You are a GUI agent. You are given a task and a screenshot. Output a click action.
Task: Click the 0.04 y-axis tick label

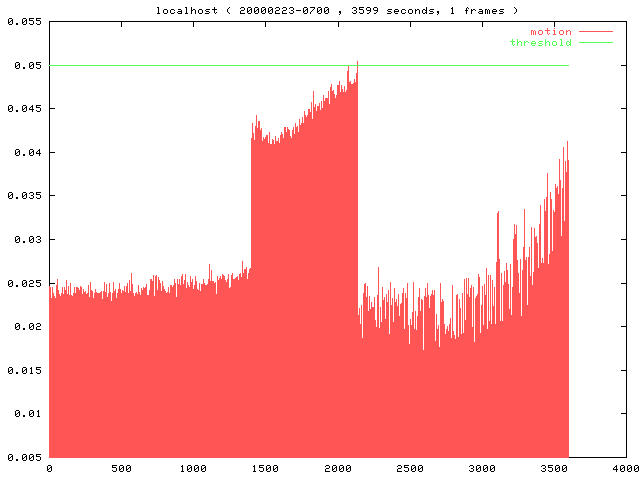26,153
